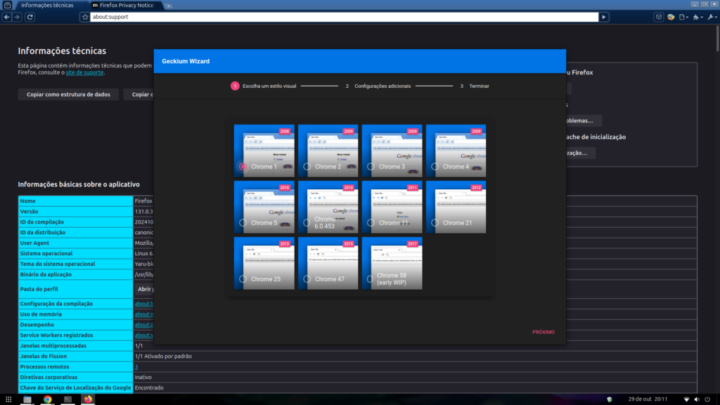Click the Encontrado value in the table
Viewport: 720px width, 405px height.
(x=149, y=388)
